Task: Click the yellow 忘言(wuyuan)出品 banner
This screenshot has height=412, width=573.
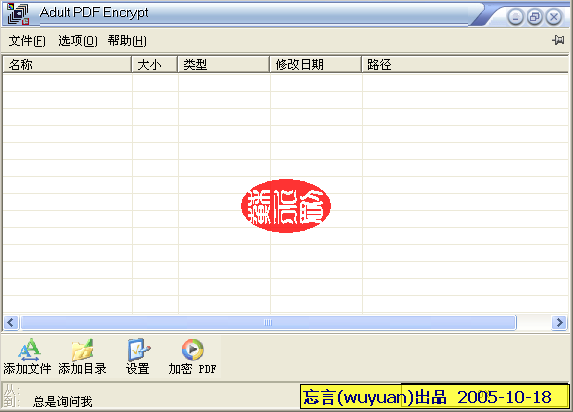Action: point(435,396)
